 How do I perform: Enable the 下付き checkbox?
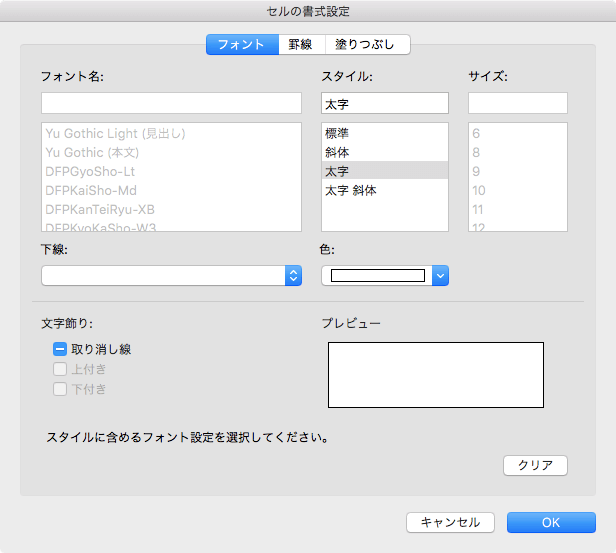(x=60, y=389)
